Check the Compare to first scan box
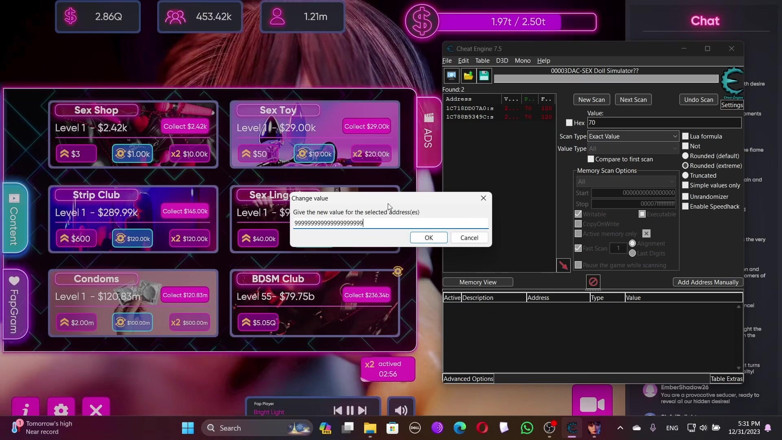 [x=591, y=159]
